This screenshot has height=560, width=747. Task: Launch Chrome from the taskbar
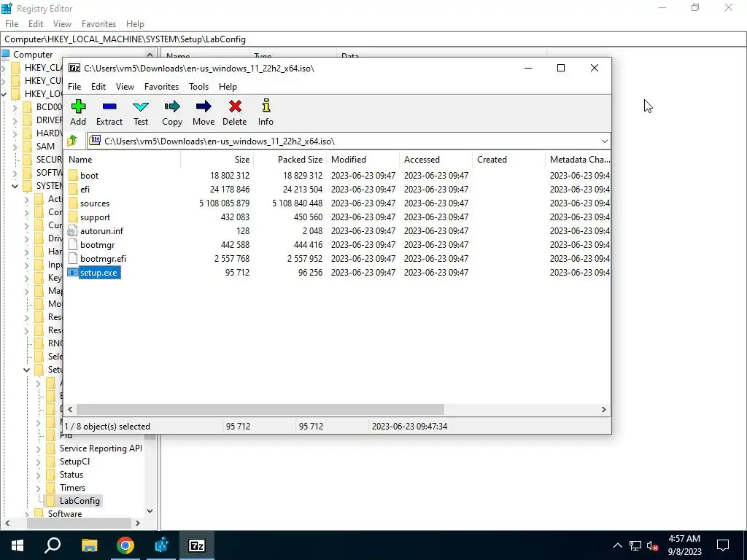pyautogui.click(x=125, y=545)
